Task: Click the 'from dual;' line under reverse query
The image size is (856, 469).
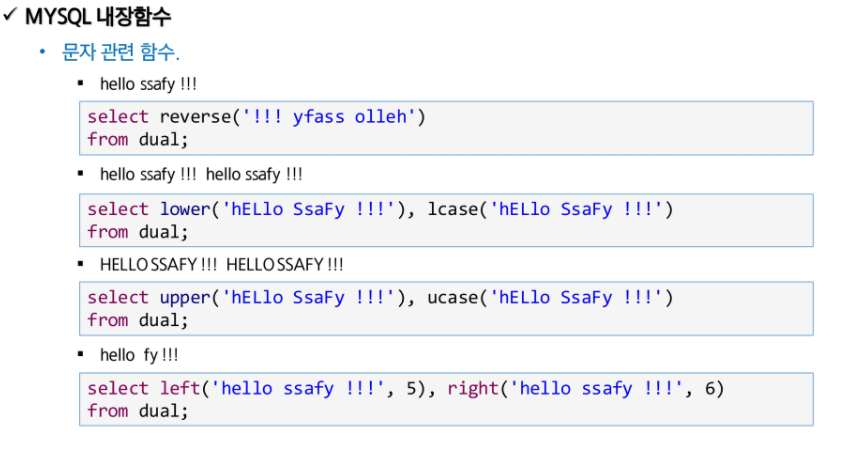Action: pyautogui.click(x=138, y=140)
